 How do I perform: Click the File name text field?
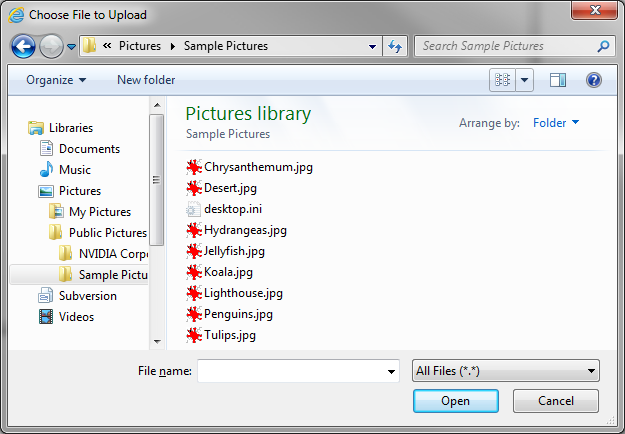point(290,371)
